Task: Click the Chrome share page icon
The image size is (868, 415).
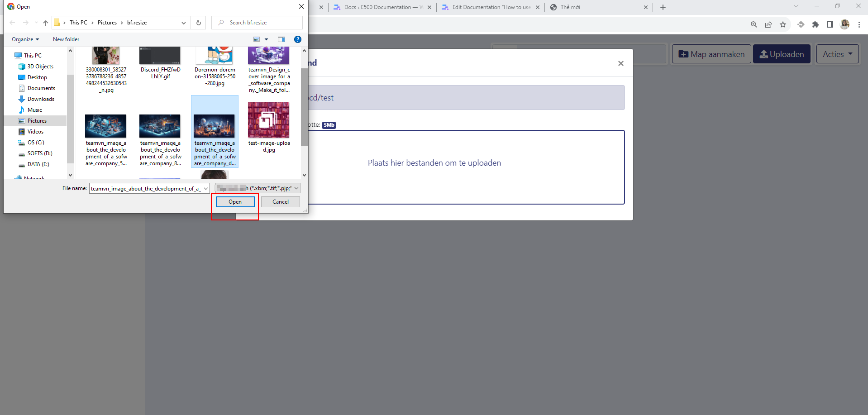Action: (x=768, y=24)
